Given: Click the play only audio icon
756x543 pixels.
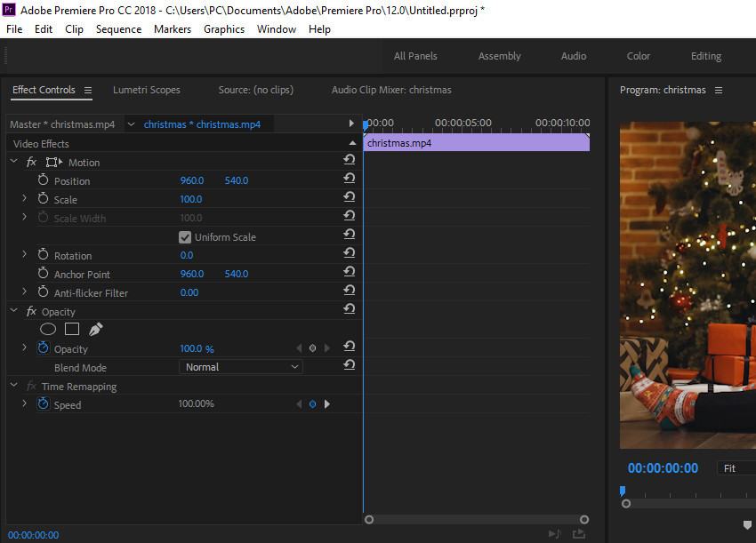Looking at the screenshot, I should pos(554,534).
